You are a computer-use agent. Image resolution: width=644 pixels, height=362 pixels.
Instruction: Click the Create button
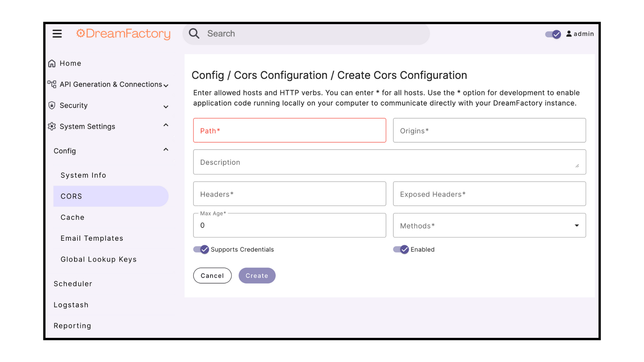point(257,276)
